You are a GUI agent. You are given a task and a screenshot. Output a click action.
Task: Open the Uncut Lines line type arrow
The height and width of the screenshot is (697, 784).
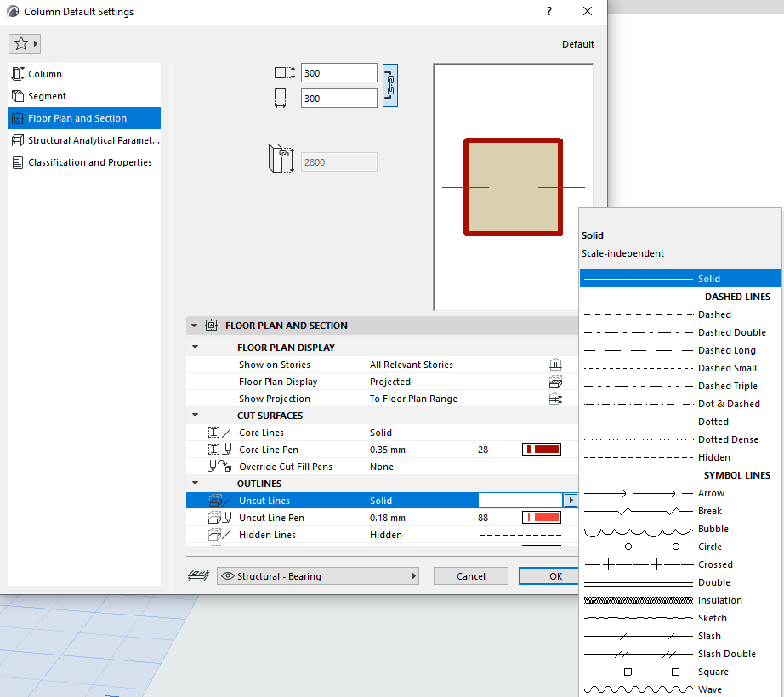570,501
